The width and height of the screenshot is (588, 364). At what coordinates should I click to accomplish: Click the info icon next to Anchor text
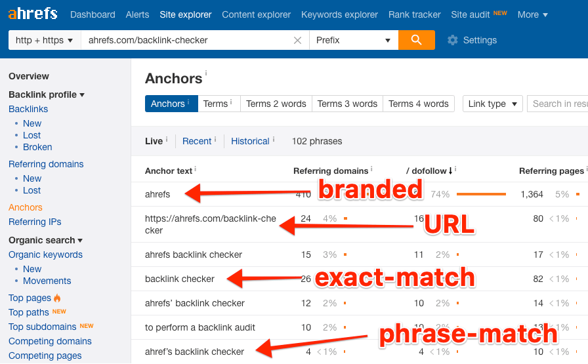pos(196,169)
